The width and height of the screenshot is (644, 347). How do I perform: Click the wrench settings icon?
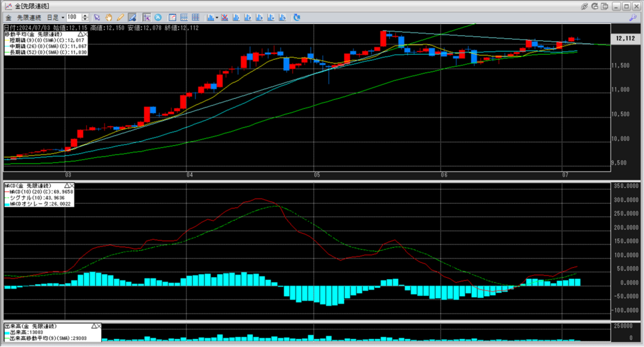[633, 18]
